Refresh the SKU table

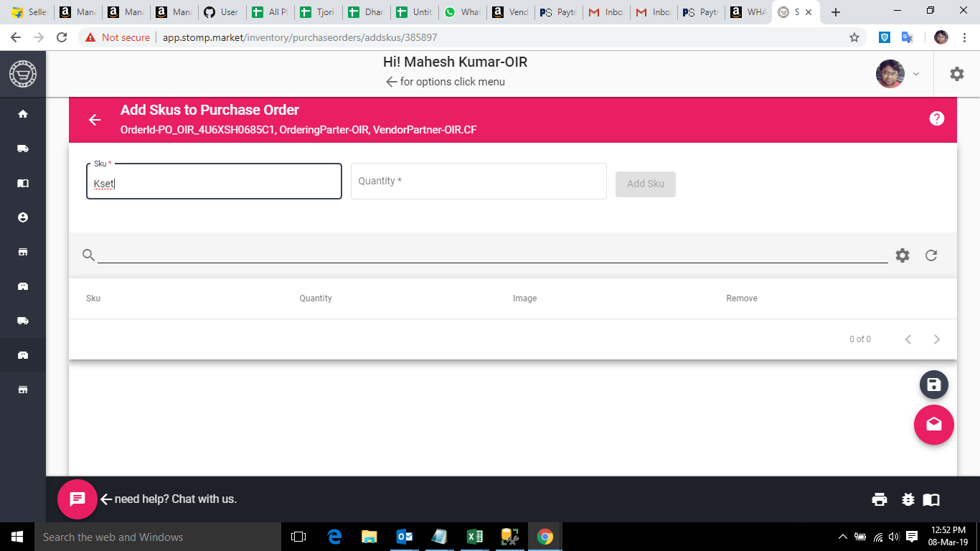click(930, 255)
